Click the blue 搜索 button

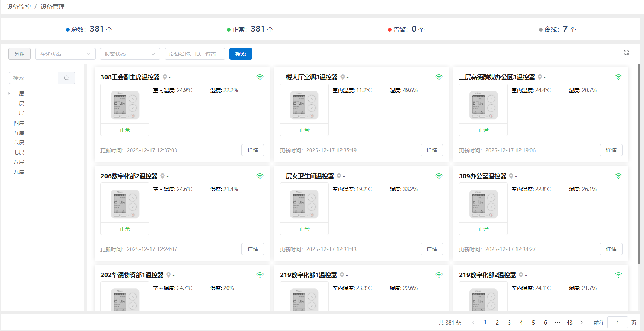click(241, 54)
